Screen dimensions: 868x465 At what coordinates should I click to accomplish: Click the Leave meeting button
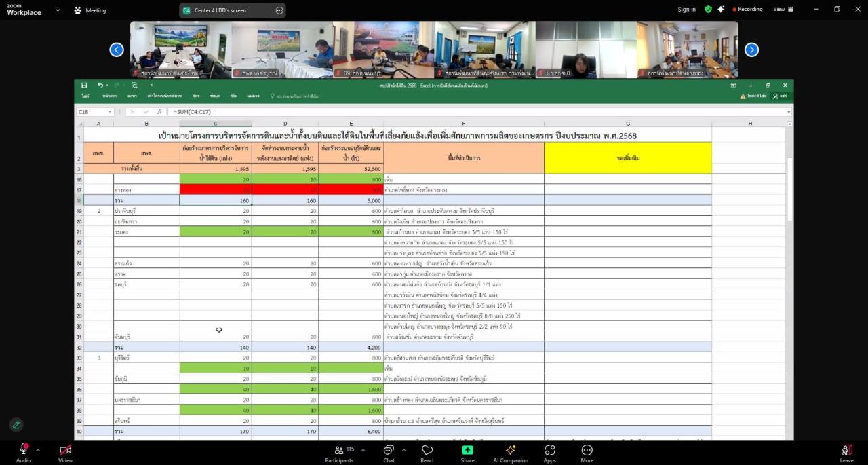point(846,451)
